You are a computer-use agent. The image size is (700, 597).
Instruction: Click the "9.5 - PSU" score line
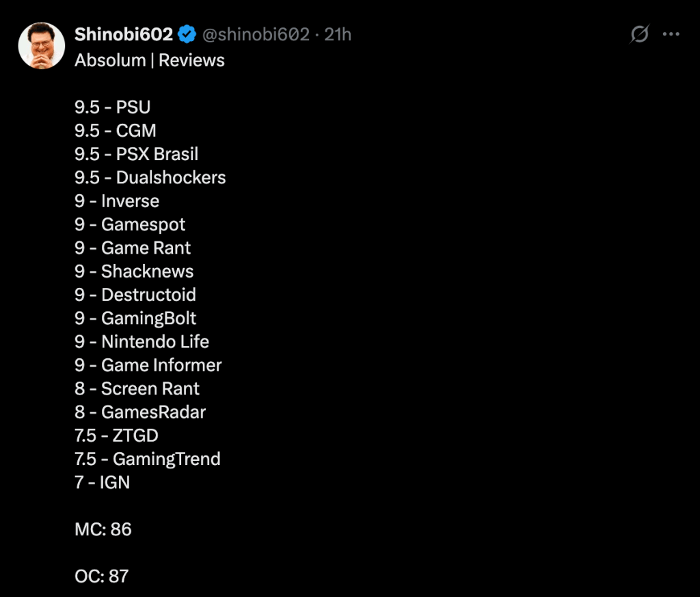point(112,107)
